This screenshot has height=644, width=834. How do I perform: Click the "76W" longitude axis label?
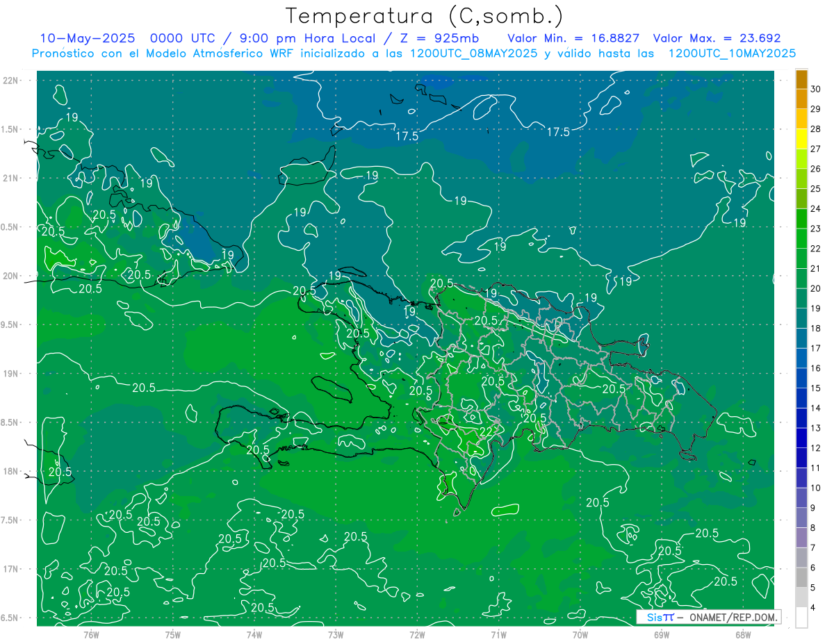[x=91, y=634]
